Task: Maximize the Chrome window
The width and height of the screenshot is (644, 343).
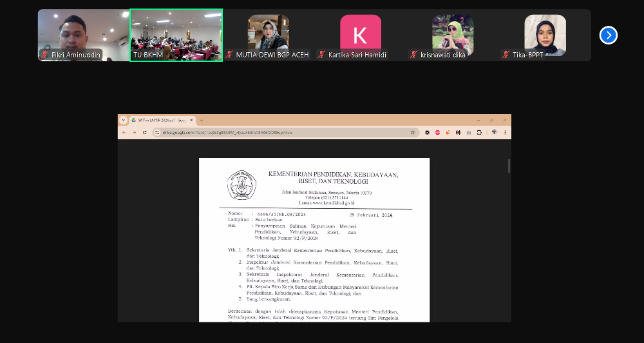Action: point(491,120)
